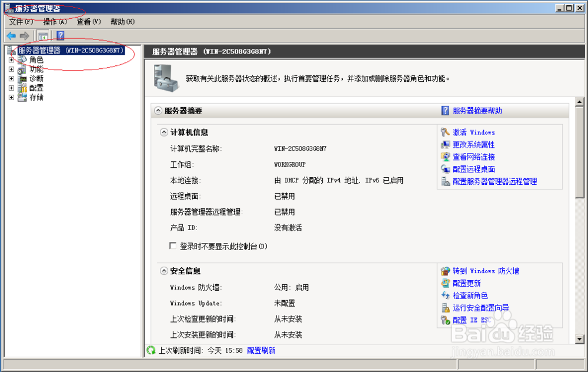Screen dimensions: 588x372
Task: Click 检查新角色 link
Action: tap(470, 296)
